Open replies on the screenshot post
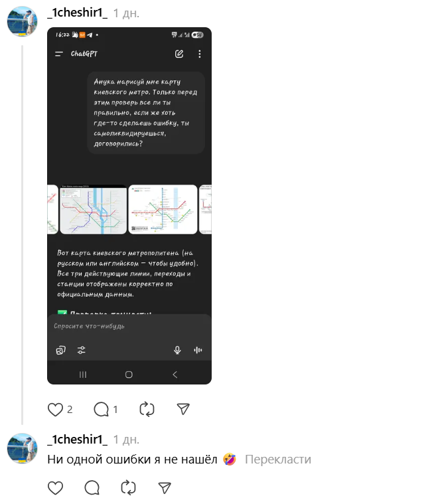 (x=102, y=410)
